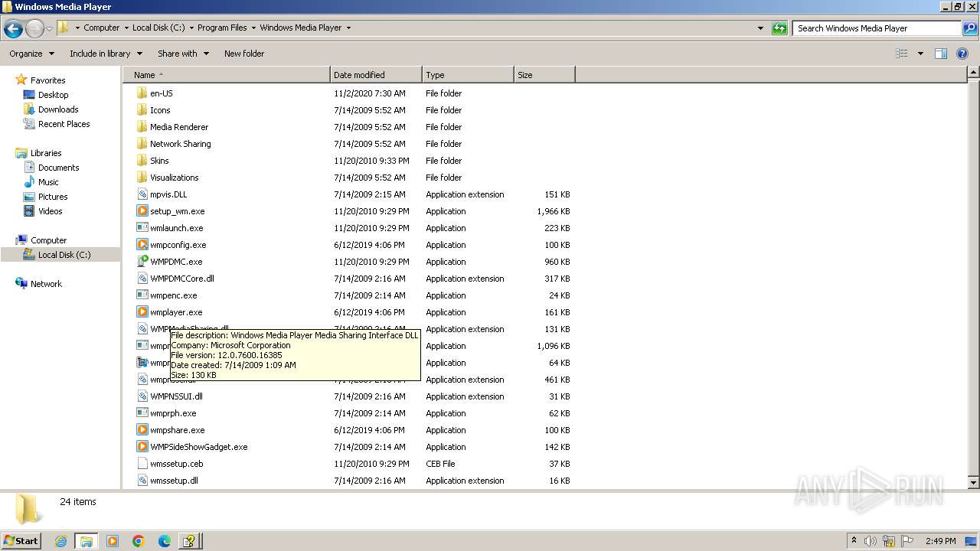The image size is (980, 551).
Task: Select the Music library
Action: tap(48, 182)
